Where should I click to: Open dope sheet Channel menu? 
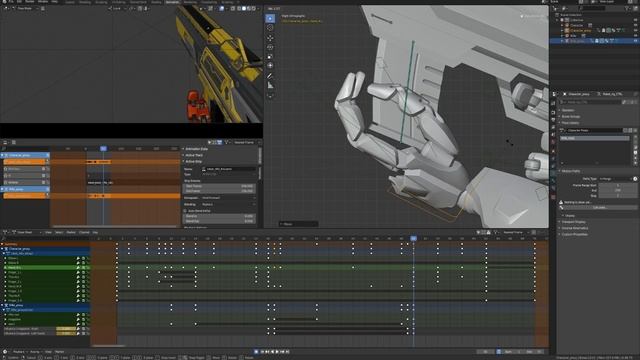(x=84, y=232)
